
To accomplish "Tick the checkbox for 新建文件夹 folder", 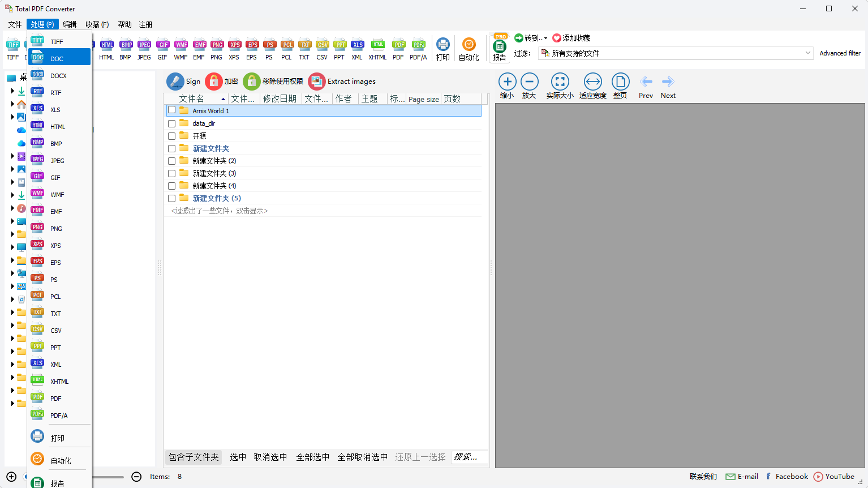I will (x=171, y=148).
